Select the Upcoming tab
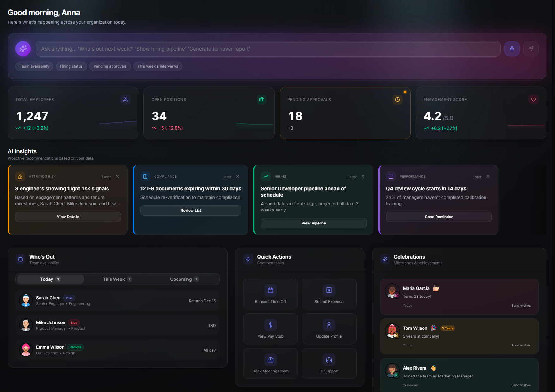Viewport: 555px width, 392px height. coord(184,279)
